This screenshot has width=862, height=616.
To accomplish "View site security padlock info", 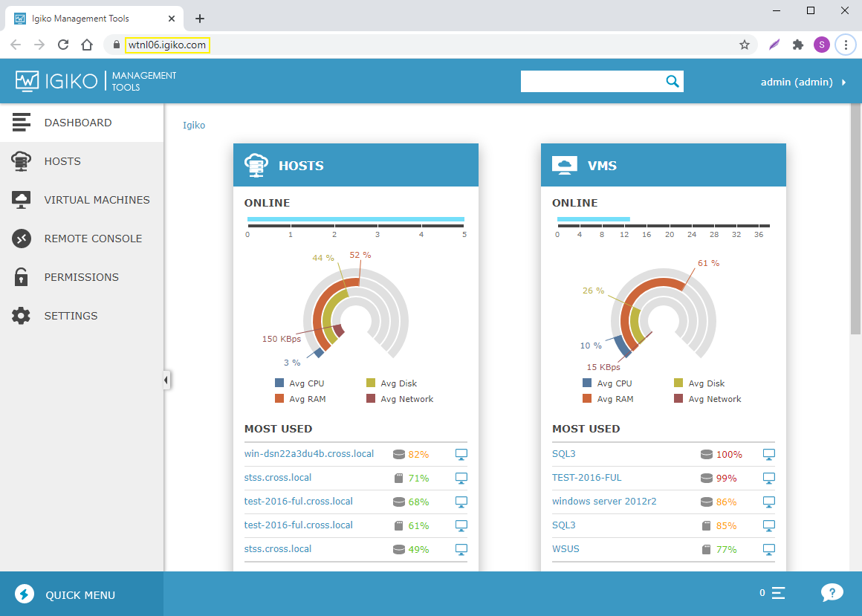I will pos(117,45).
